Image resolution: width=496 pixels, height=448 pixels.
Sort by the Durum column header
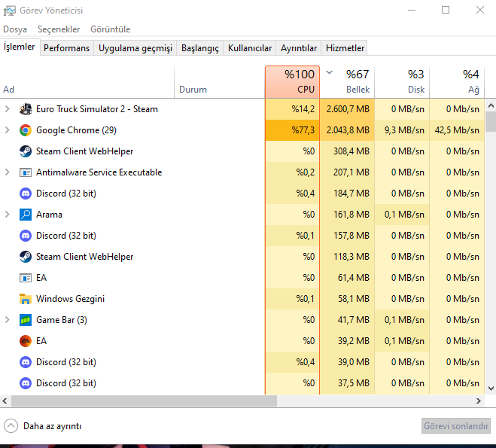point(220,82)
